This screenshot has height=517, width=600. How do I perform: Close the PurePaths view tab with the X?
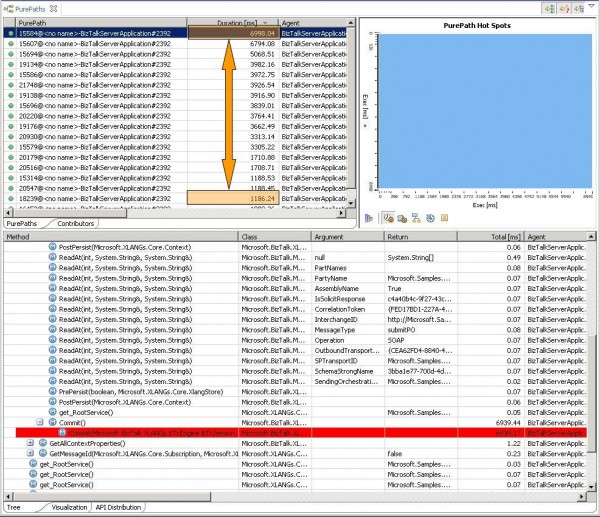[x=54, y=8]
